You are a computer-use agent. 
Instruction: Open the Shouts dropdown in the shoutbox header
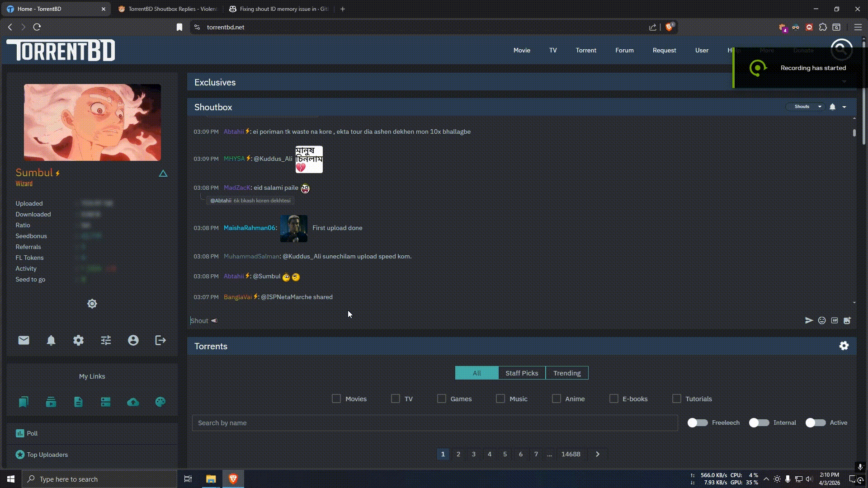pyautogui.click(x=806, y=107)
